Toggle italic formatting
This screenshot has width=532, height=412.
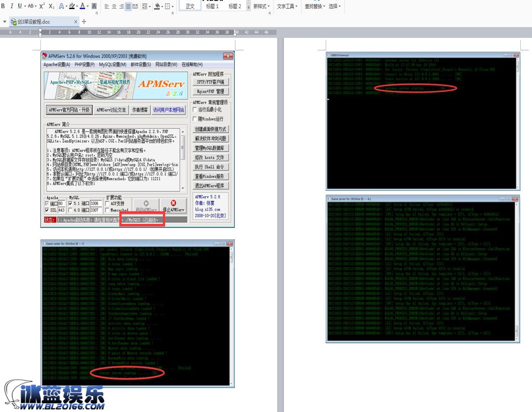click(12, 6)
